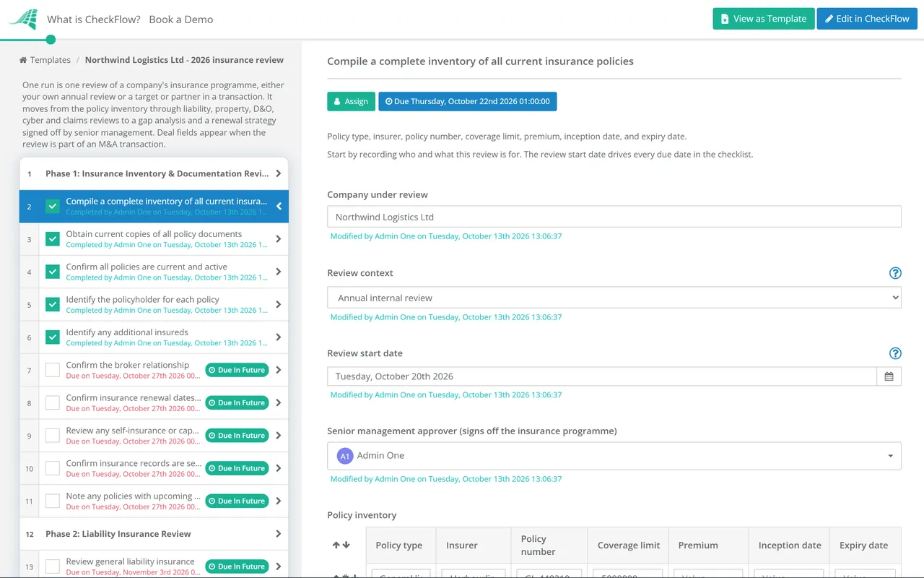The height and width of the screenshot is (578, 924).
Task: Click Edit in CheckFlow button
Action: point(867,19)
